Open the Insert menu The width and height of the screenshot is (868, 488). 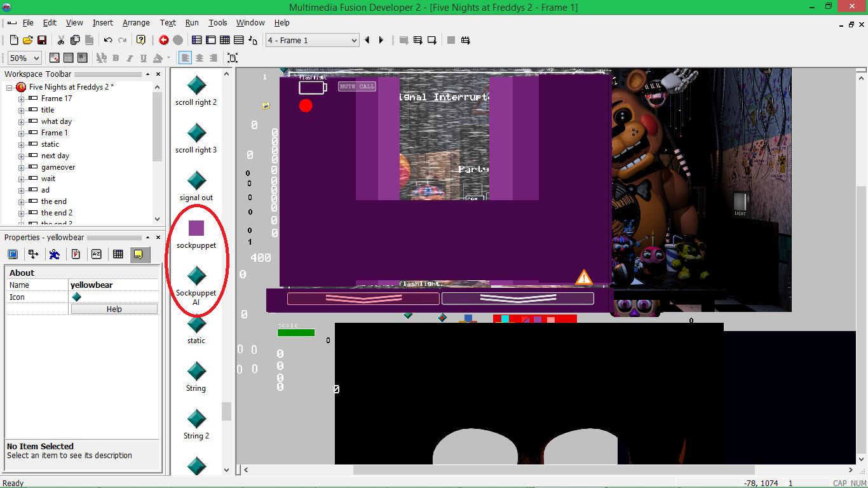coord(102,23)
